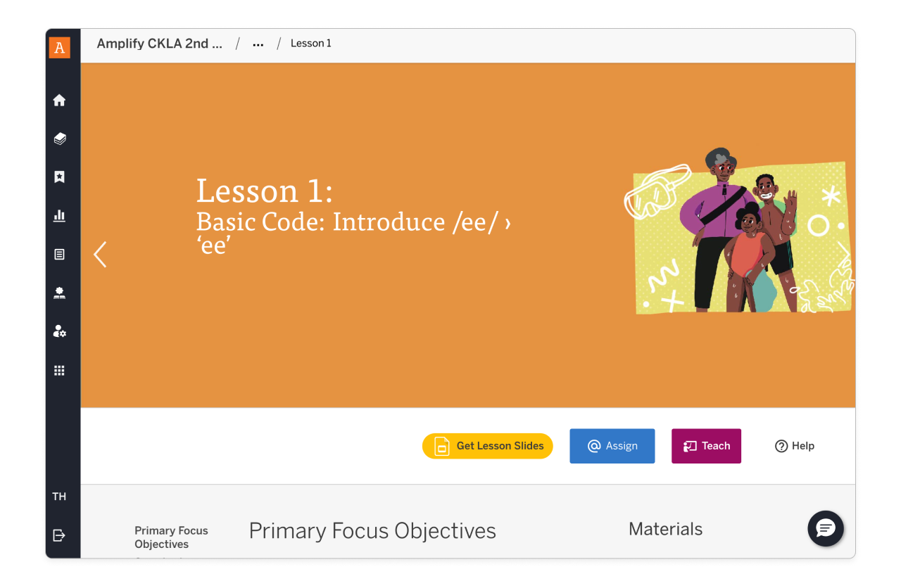
Task: Open the bookmarks section from the sidebar
Action: tap(60, 177)
